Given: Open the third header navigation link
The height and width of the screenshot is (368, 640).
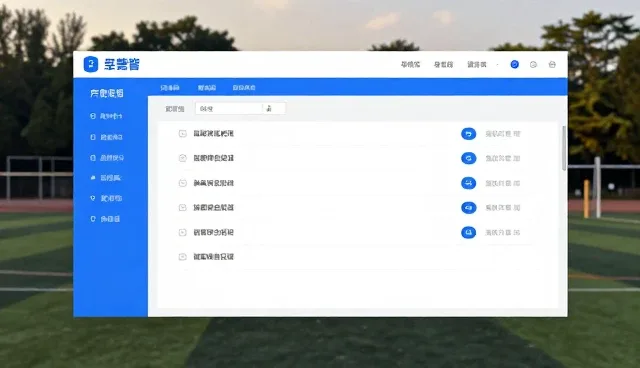Looking at the screenshot, I should click(x=477, y=64).
